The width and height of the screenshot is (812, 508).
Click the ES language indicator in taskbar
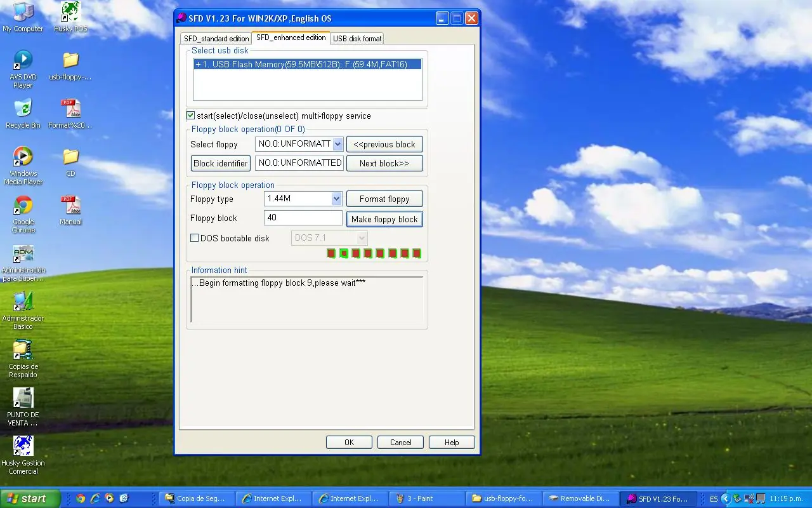point(714,499)
